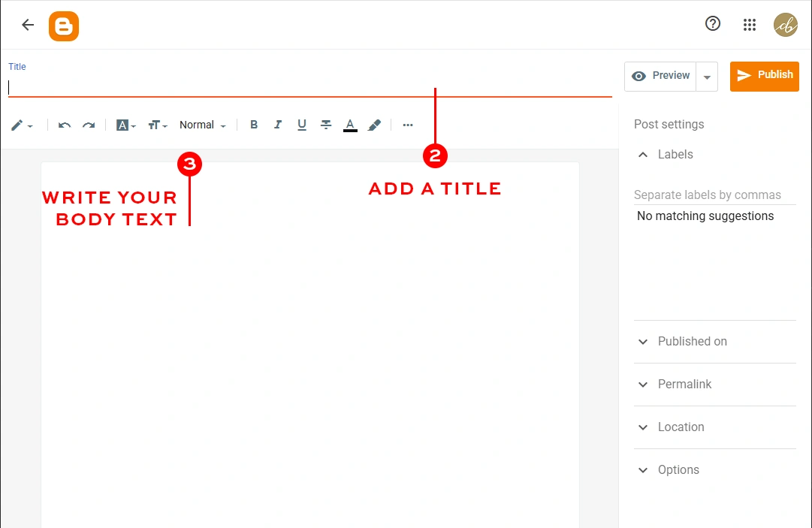Toggle underline formatting
812x528 pixels.
coord(302,125)
